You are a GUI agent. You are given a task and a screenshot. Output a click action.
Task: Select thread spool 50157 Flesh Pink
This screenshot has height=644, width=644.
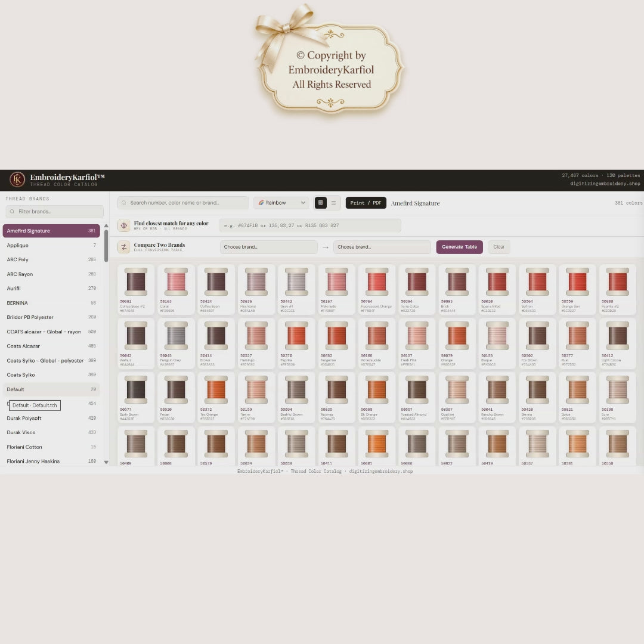click(417, 343)
